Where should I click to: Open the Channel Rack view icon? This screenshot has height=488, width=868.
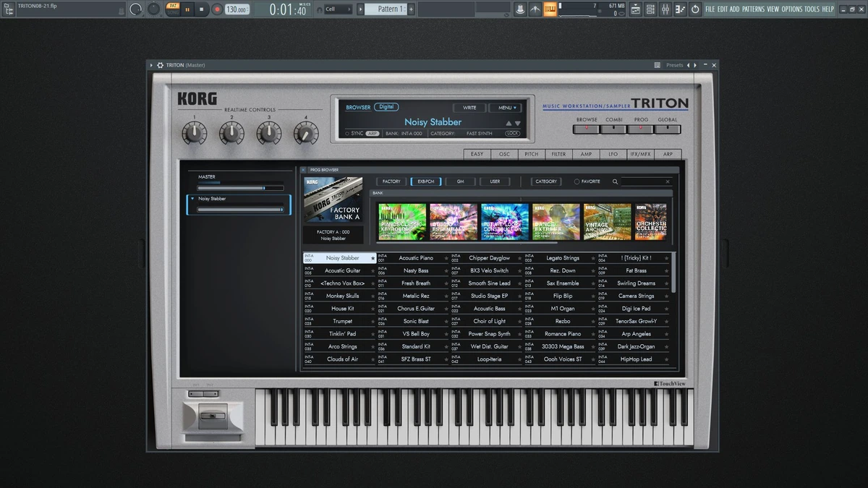(x=650, y=9)
